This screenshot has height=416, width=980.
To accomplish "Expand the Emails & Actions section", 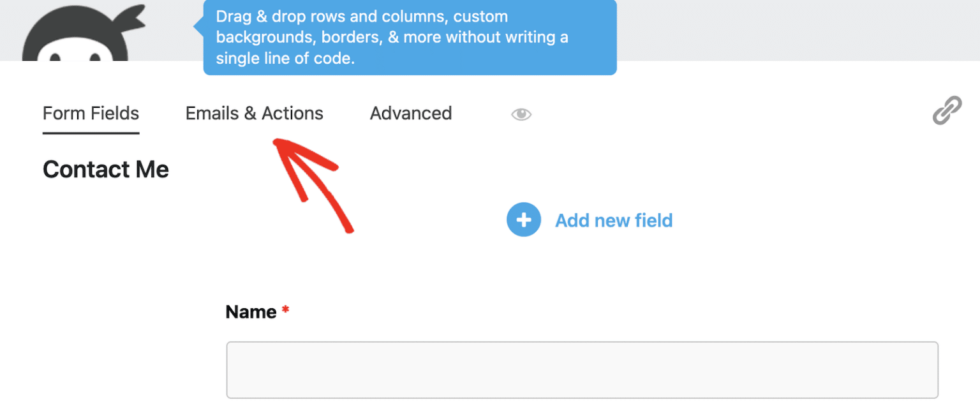I will [x=254, y=114].
